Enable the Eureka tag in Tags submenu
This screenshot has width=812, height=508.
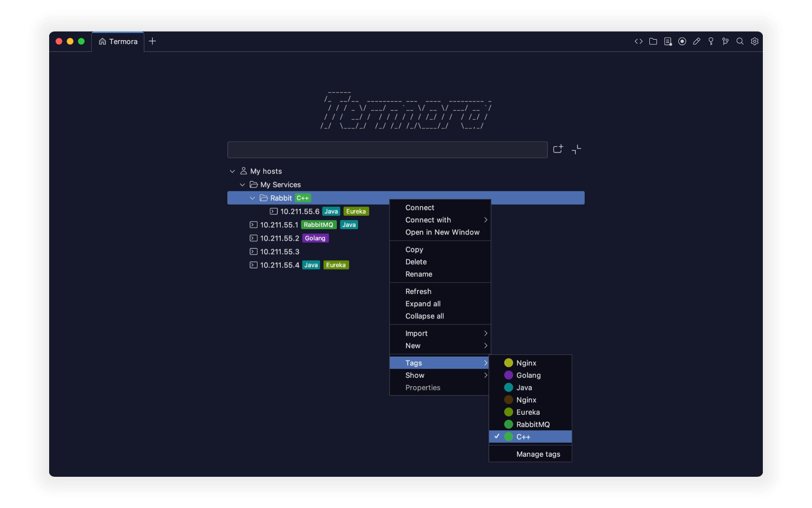[x=528, y=412]
